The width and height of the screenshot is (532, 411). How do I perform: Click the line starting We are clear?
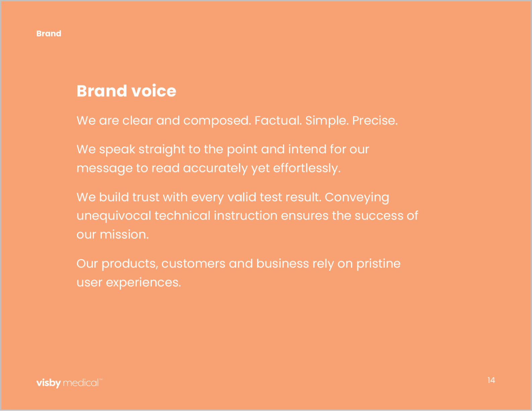click(237, 120)
